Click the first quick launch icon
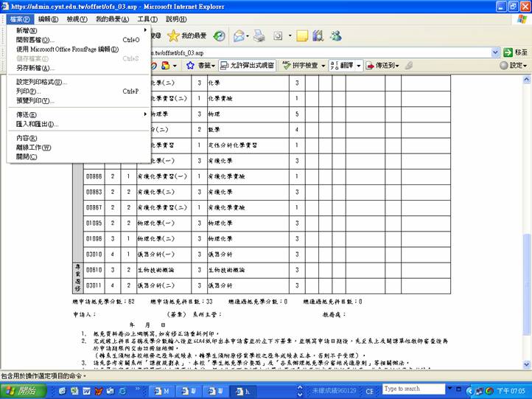Image resolution: width=532 pixels, height=399 pixels. [x=62, y=391]
